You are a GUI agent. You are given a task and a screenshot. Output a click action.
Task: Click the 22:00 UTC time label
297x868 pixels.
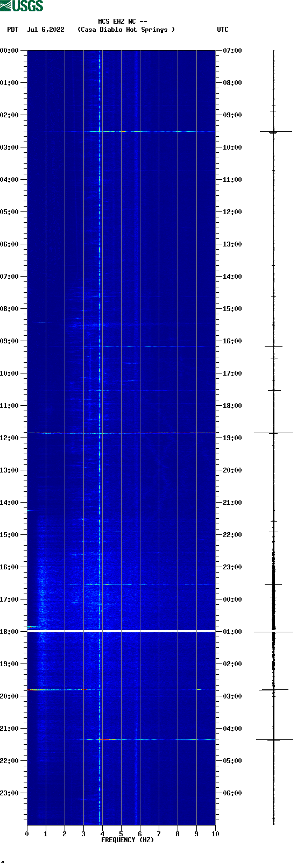232,535
